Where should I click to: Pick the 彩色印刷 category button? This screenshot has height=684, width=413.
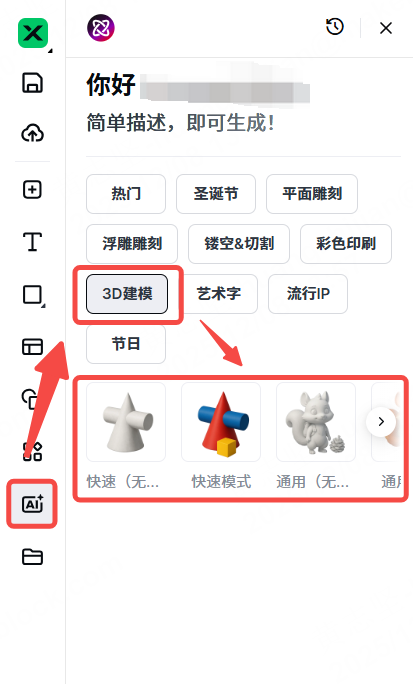346,244
